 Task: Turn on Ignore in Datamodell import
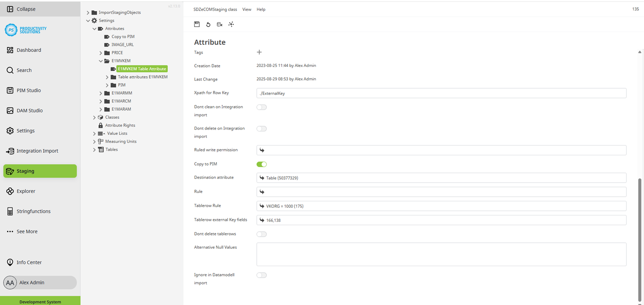point(262,275)
